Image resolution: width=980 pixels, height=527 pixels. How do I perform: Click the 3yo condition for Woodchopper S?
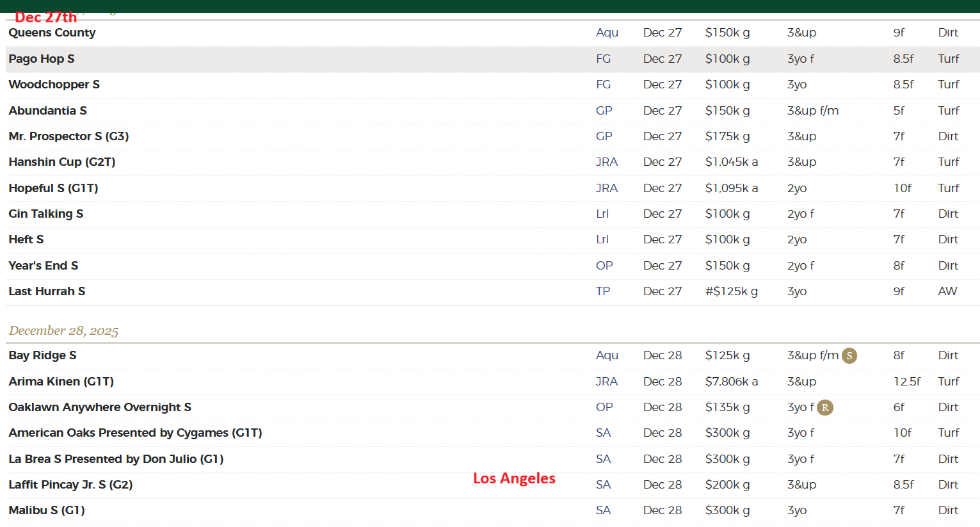(797, 85)
